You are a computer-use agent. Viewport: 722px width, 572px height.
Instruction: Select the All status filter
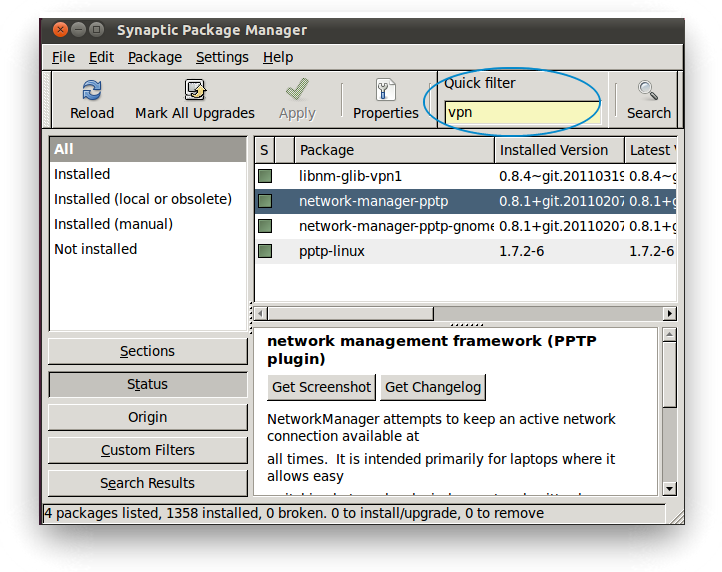click(x=148, y=149)
